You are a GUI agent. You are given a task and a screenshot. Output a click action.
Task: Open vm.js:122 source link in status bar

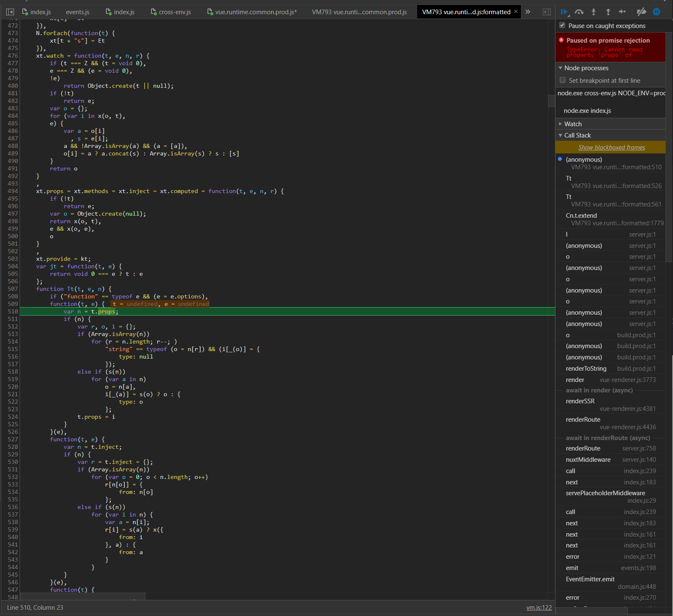[x=539, y=608]
